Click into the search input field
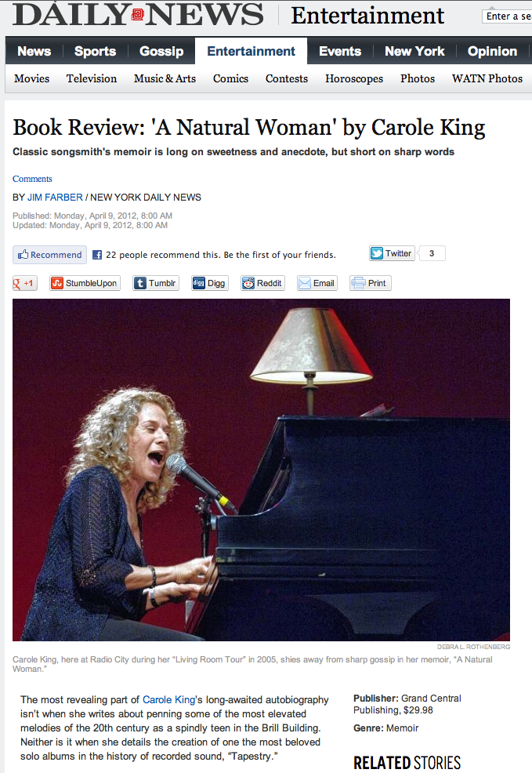 pyautogui.click(x=507, y=16)
